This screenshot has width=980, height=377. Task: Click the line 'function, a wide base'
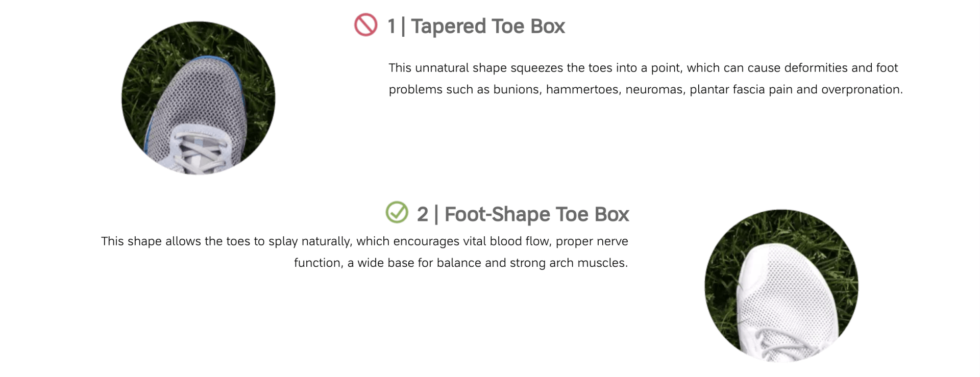pos(461,263)
